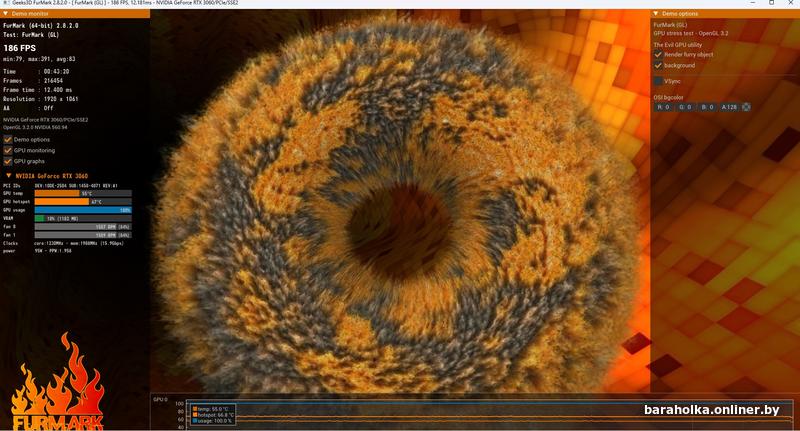Uncheck the Demo options checkbox in monitor panel
Viewport: 800px width, 431px height.
pyautogui.click(x=8, y=139)
